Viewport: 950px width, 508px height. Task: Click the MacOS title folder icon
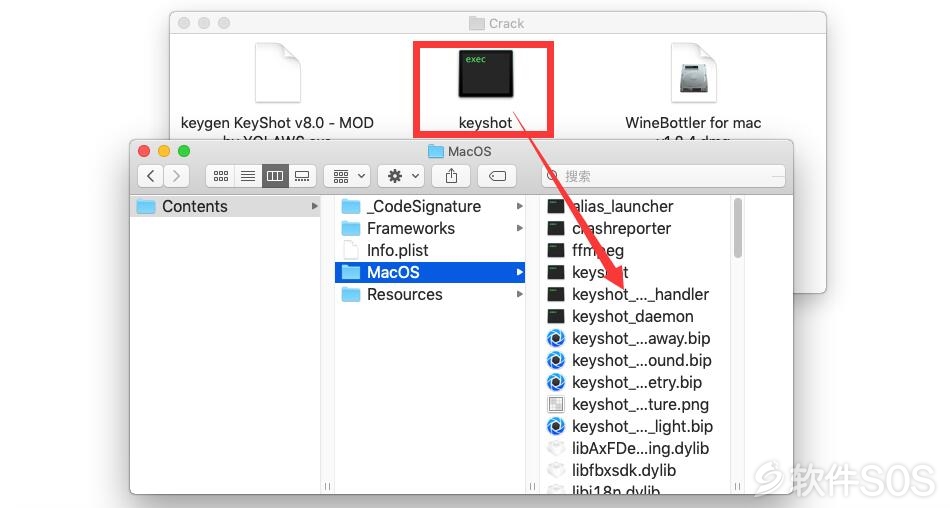pos(436,151)
